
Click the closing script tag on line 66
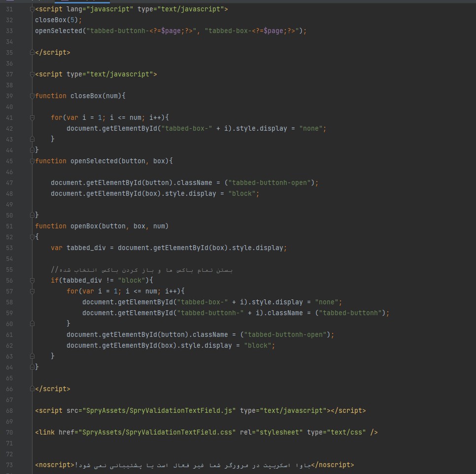[52, 389]
